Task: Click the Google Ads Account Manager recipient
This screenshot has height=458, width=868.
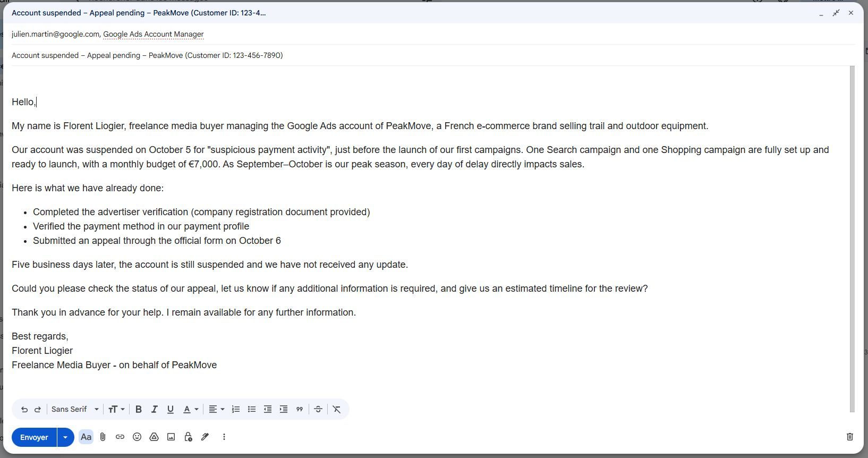Action: coord(154,34)
